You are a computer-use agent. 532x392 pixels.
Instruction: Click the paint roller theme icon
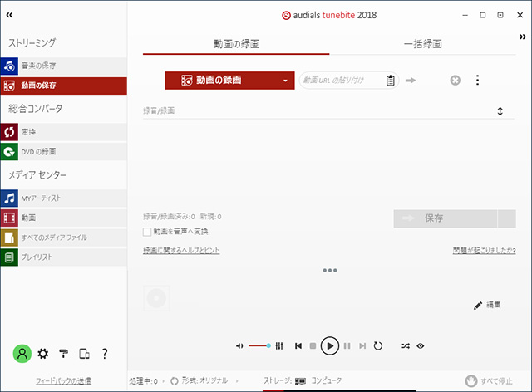point(63,354)
